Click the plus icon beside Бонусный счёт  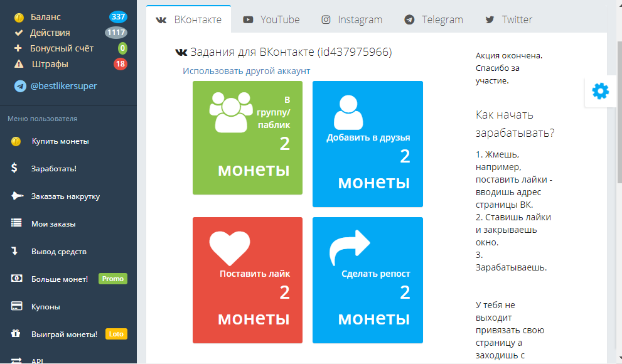coord(18,48)
